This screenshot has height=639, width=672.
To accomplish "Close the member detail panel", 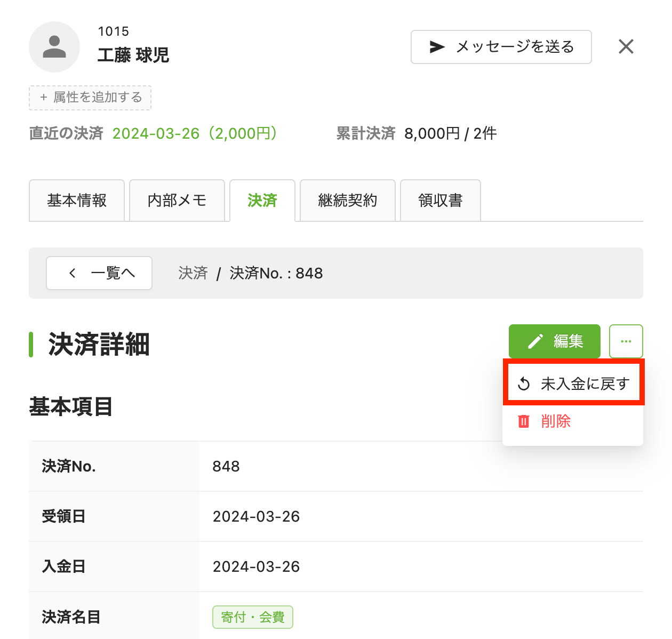I will [626, 46].
